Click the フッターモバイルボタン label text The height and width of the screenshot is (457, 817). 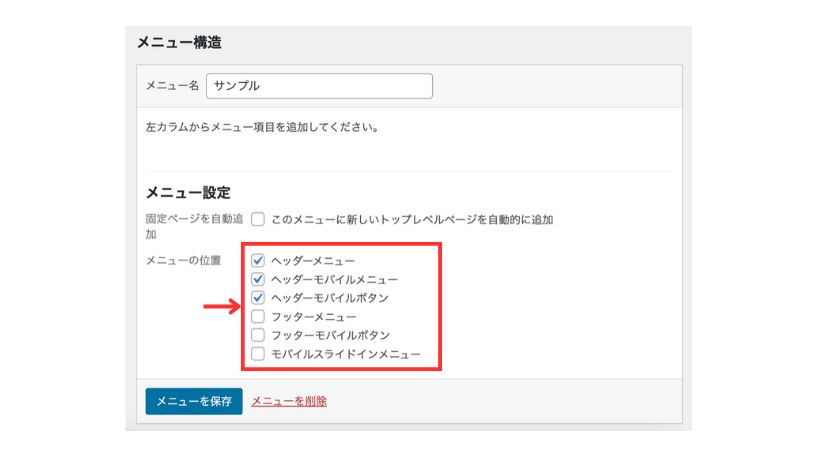pos(330,336)
